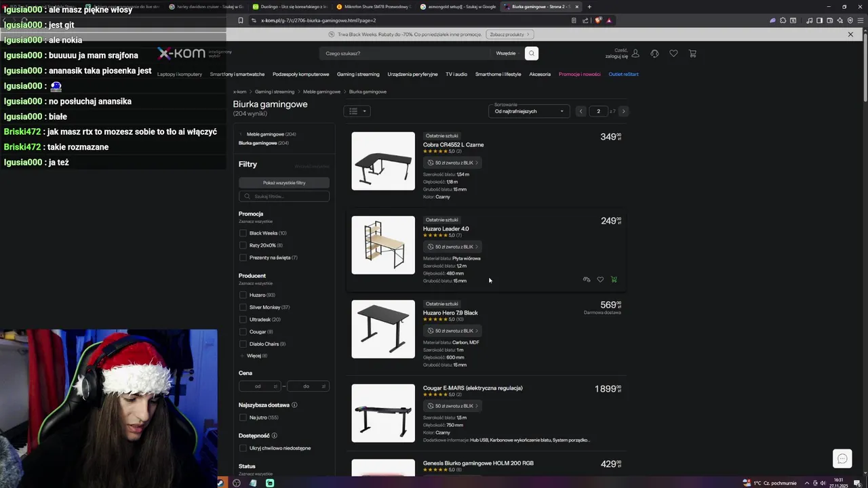Click the x-kom logo
Screen dimensions: 868x488
(180, 53)
